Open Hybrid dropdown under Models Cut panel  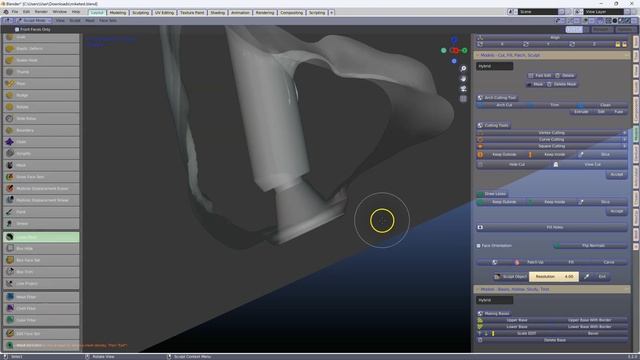coord(495,66)
